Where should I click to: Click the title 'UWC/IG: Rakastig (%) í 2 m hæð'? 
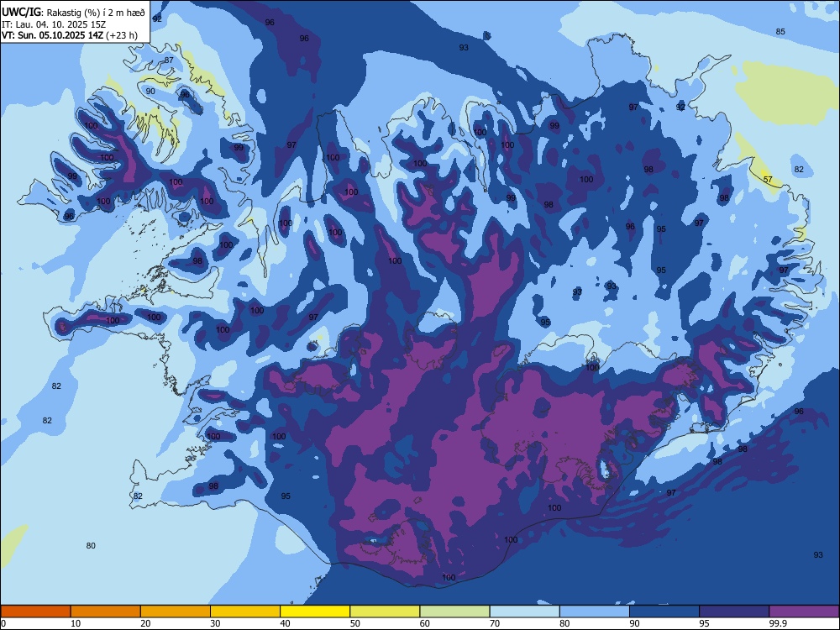(x=73, y=13)
